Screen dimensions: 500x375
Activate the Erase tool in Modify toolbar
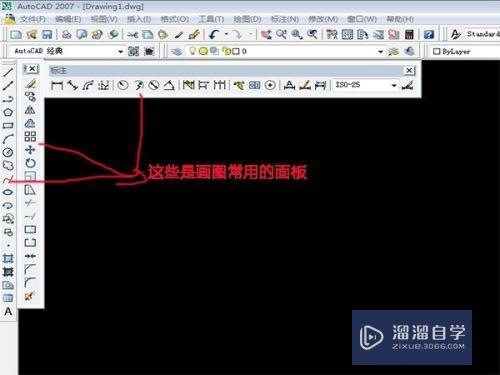[x=30, y=83]
